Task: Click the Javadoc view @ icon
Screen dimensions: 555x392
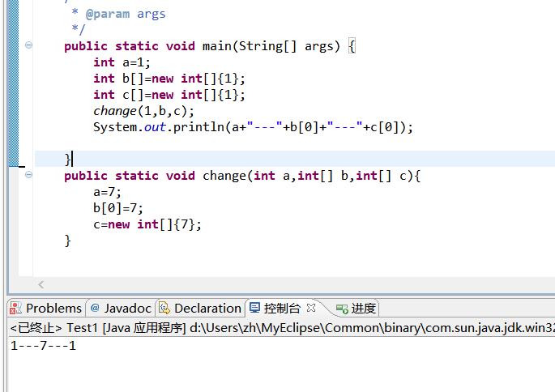Action: 95,309
